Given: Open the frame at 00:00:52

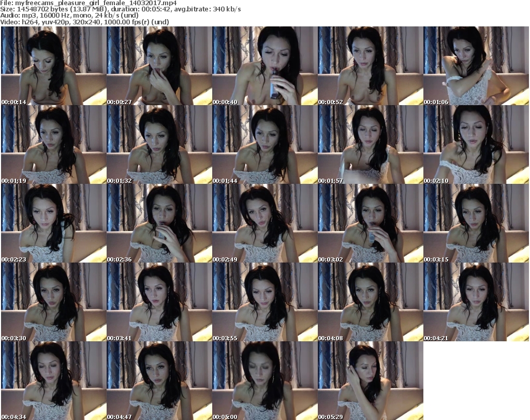Looking at the screenshot, I should coord(371,66).
